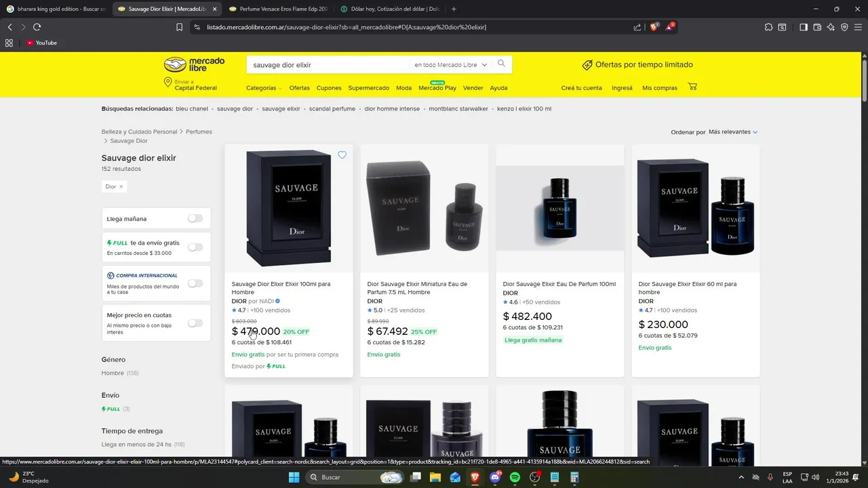This screenshot has height=488, width=868.
Task: Click the Brave Shields lion icon
Action: 654,27
